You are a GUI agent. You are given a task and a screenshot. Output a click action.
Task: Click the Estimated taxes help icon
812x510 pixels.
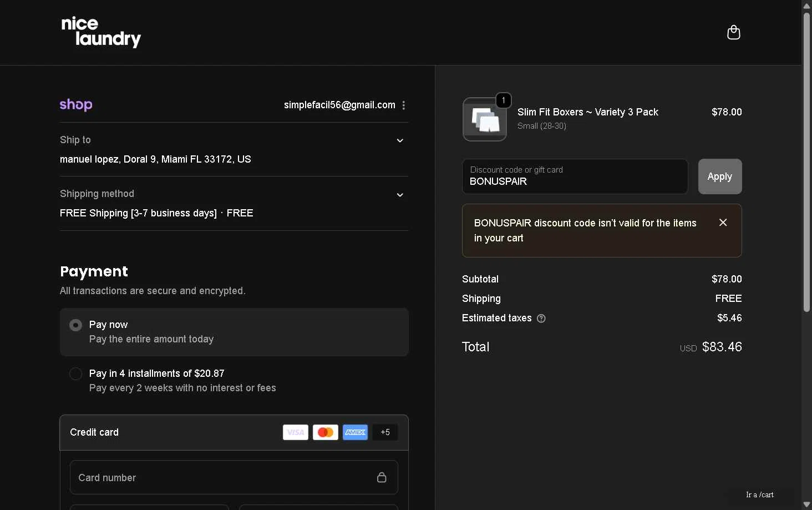click(541, 319)
